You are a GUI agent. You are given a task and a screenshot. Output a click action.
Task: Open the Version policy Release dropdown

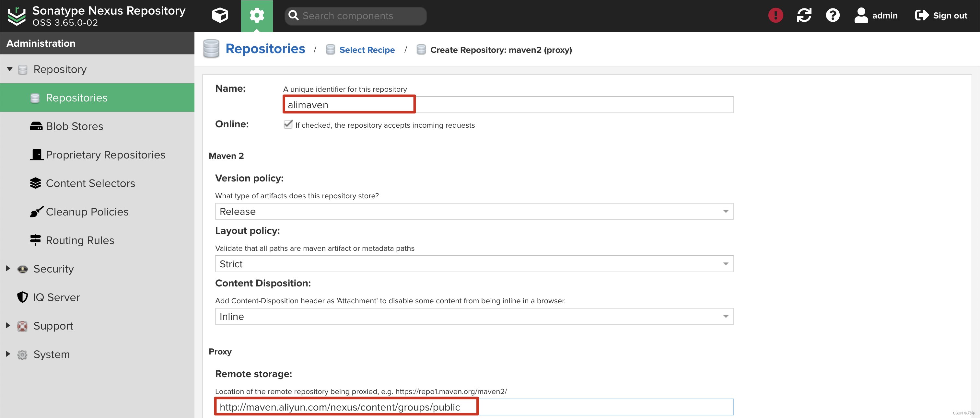(474, 211)
